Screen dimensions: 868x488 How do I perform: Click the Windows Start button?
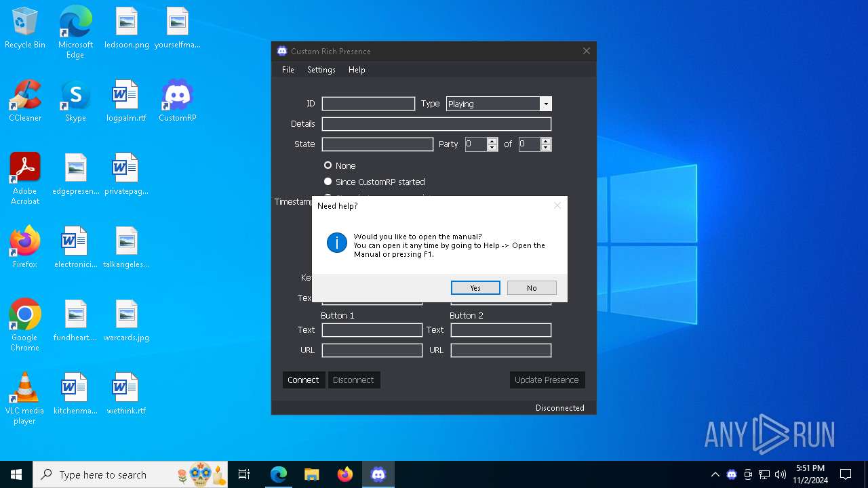16,474
